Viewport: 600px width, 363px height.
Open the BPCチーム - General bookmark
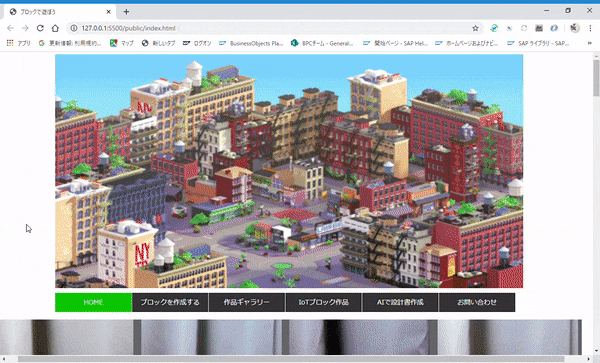(322, 43)
